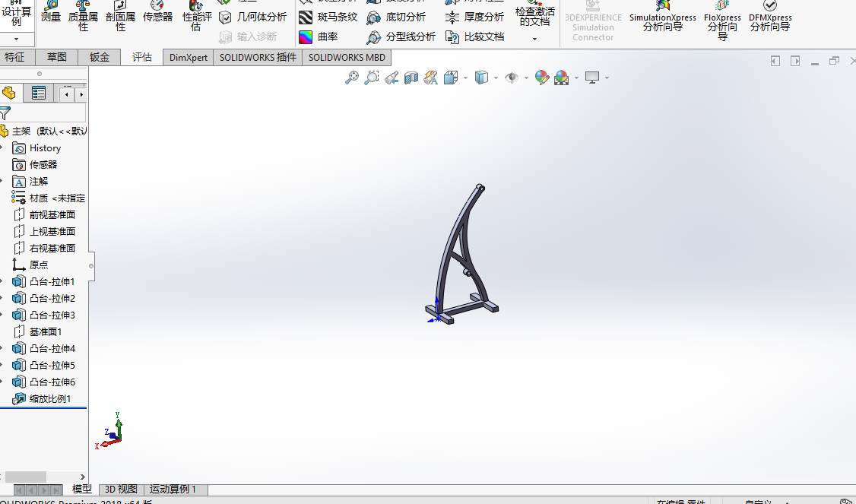Toggle Hide/Show Items eye icon
The width and height of the screenshot is (856, 504).
[x=512, y=78]
